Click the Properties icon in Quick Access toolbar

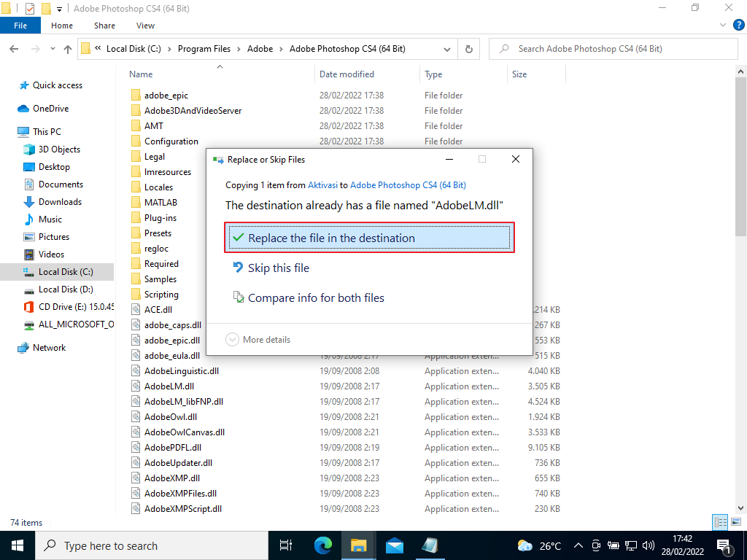point(30,8)
